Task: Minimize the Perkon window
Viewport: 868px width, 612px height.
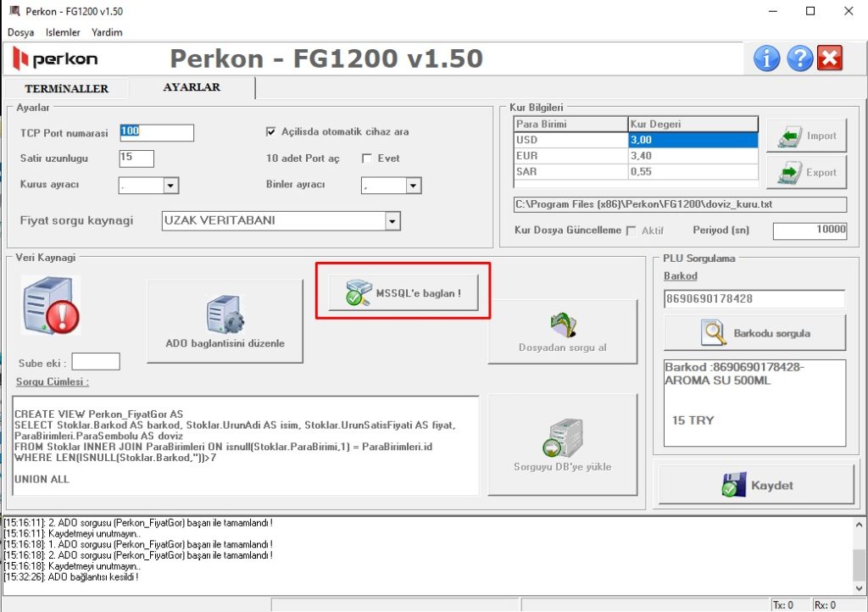Action: 773,11
